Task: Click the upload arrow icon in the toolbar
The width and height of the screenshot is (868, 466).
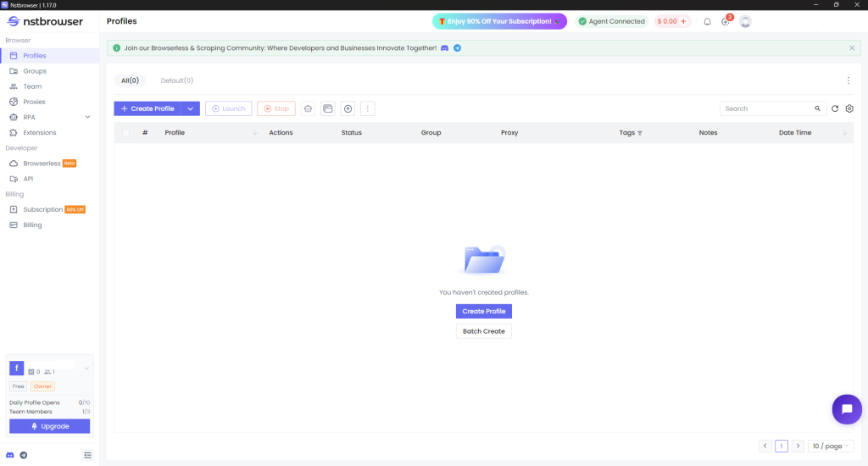Action: coord(348,108)
